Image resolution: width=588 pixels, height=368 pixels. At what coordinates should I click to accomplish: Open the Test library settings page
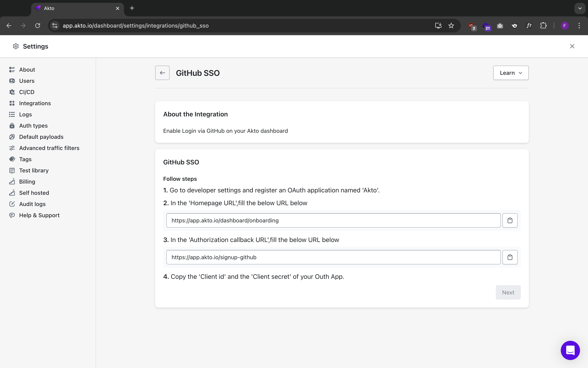pyautogui.click(x=34, y=170)
